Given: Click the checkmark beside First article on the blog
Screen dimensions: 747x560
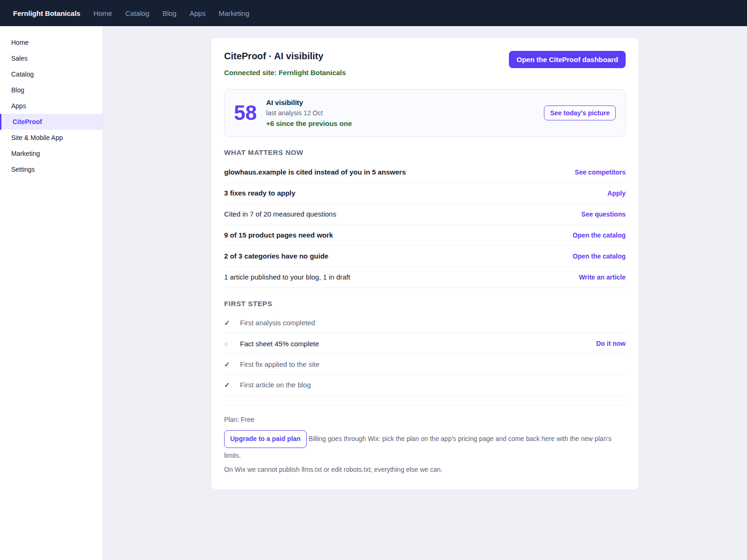Looking at the screenshot, I should click(227, 385).
